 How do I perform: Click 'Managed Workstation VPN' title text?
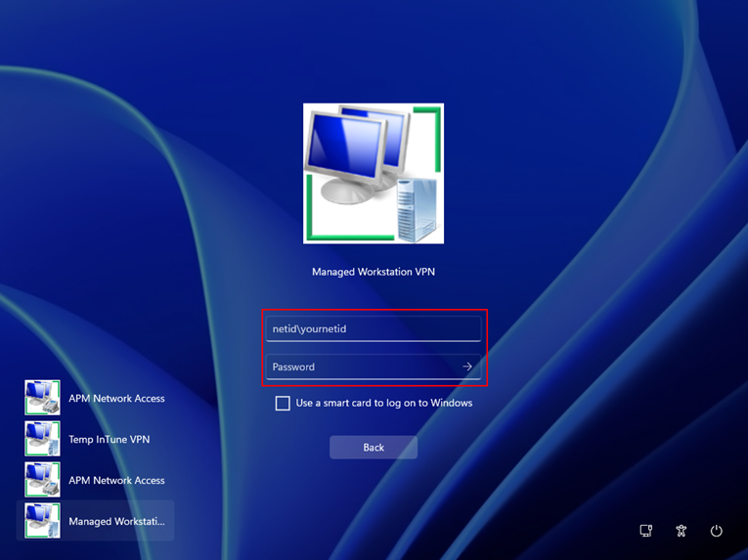point(374,272)
